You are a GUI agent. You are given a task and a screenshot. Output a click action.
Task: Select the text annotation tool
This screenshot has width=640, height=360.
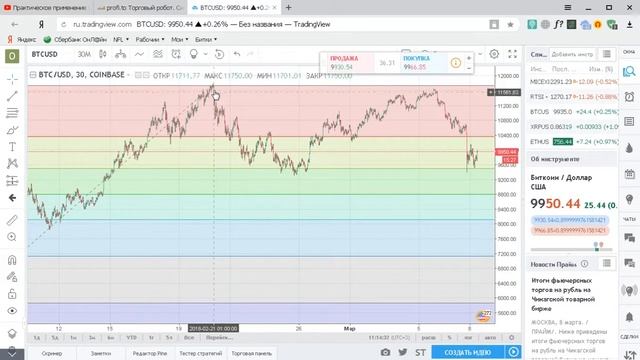click(12, 147)
